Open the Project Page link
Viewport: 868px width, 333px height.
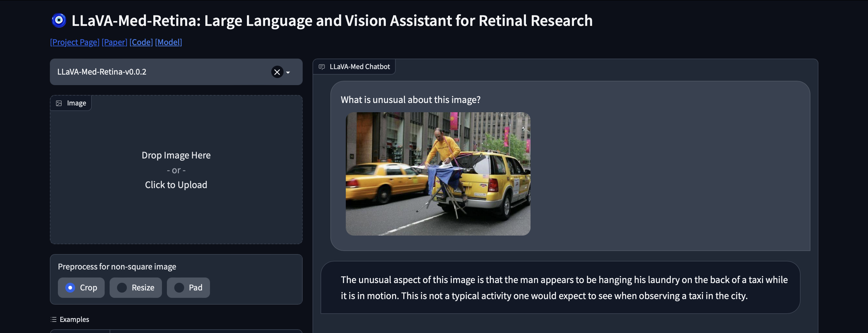(75, 42)
